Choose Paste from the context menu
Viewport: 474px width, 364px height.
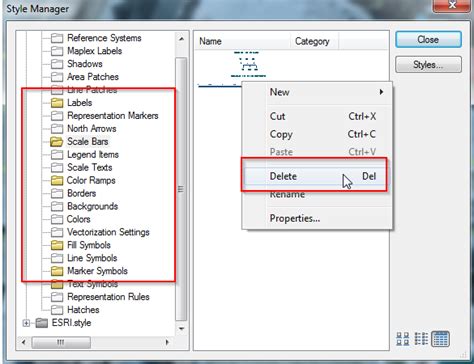[317, 152]
